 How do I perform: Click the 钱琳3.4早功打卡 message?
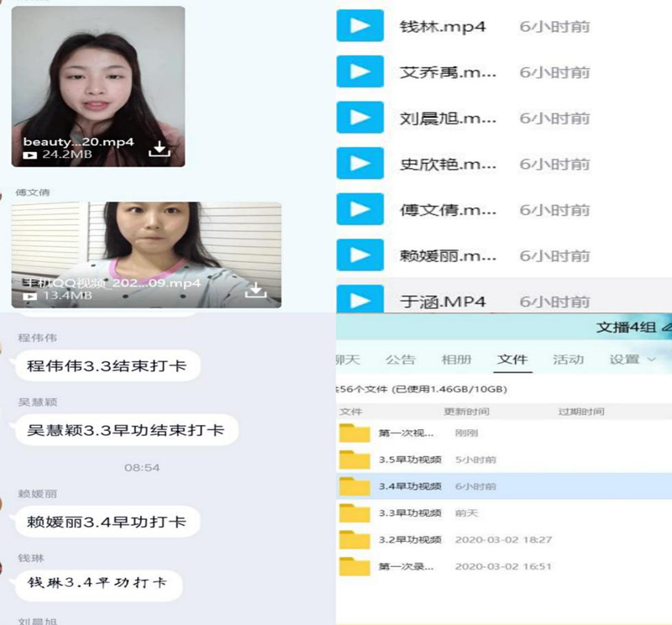(99, 586)
